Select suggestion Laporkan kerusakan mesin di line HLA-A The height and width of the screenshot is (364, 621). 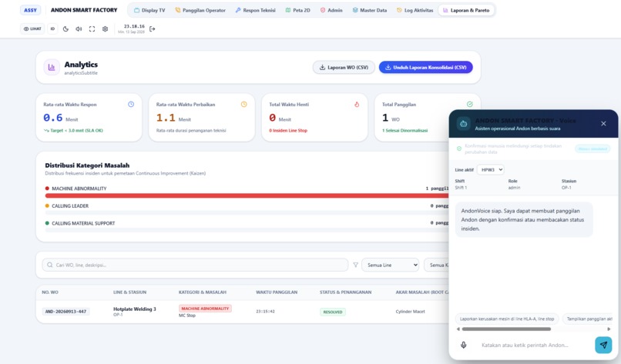coord(507,319)
